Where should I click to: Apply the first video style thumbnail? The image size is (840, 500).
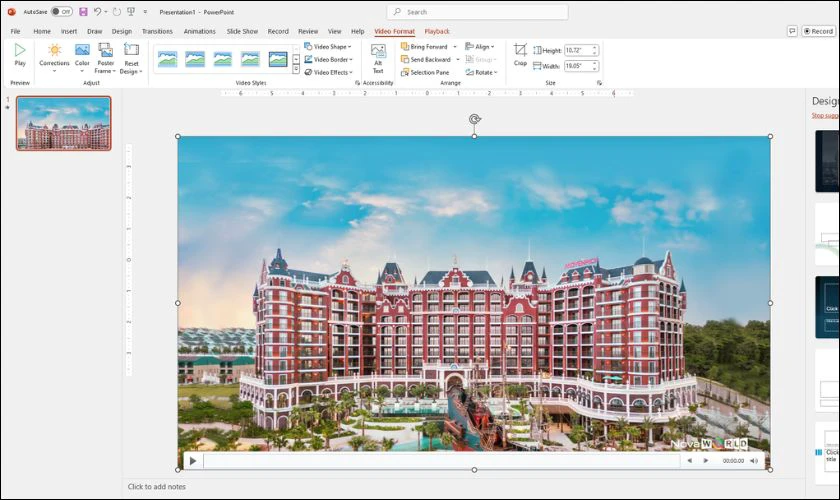pos(167,59)
